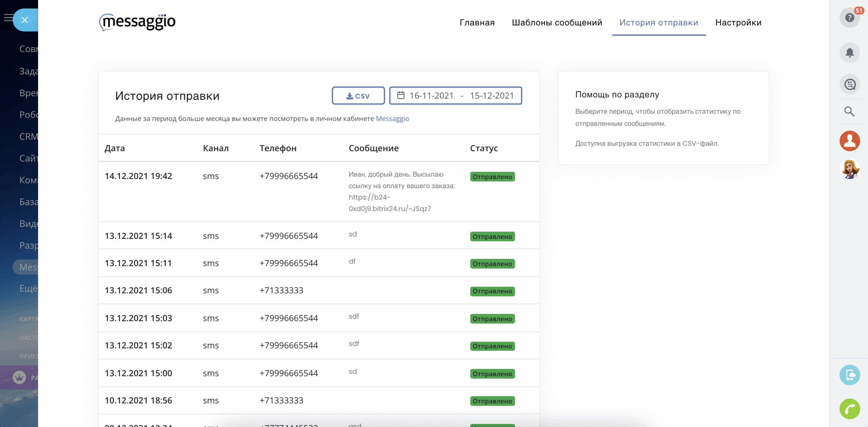
Task: Open the calendar date range picker
Action: click(x=455, y=96)
